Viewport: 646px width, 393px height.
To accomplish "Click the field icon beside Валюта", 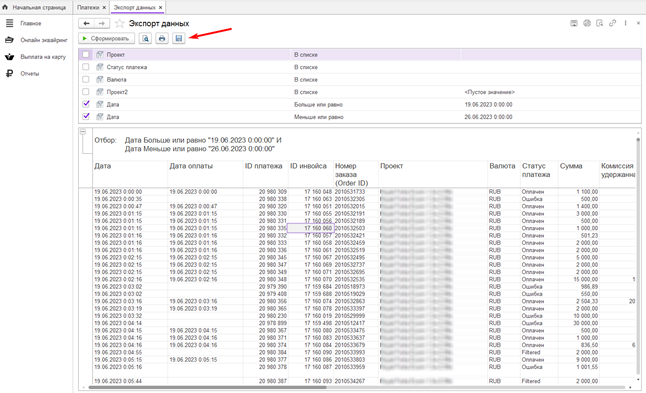I will point(100,79).
